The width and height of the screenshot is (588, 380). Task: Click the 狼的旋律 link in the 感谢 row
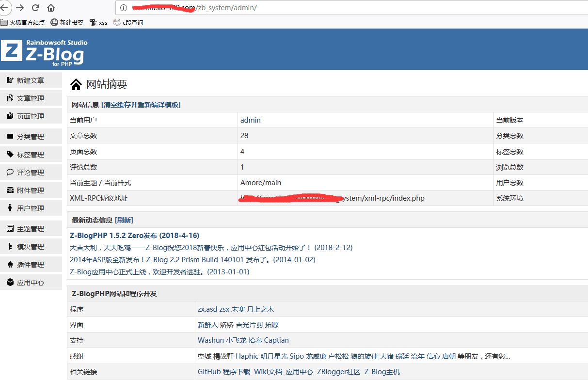pos(364,356)
